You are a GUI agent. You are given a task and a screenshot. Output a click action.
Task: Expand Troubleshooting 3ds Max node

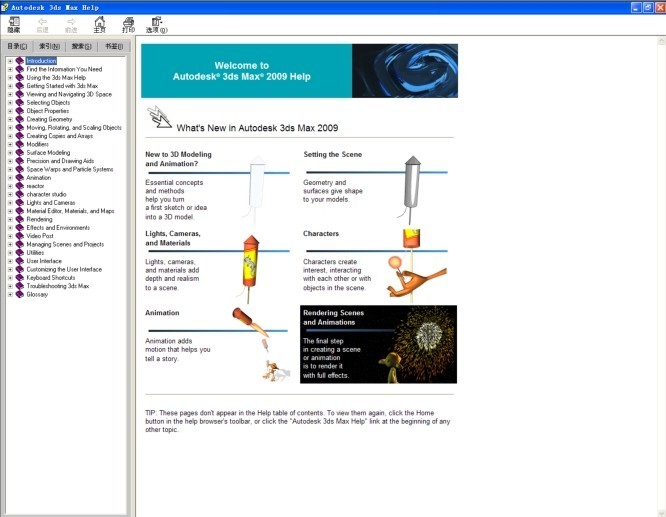pyautogui.click(x=10, y=286)
